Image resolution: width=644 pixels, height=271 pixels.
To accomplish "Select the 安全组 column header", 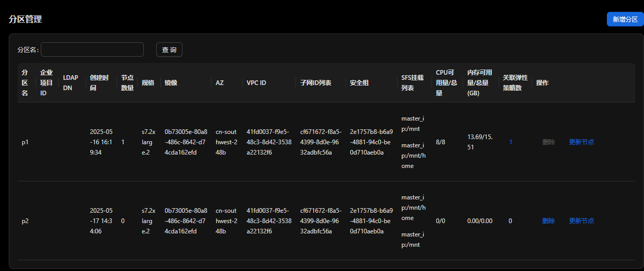I will (x=359, y=82).
